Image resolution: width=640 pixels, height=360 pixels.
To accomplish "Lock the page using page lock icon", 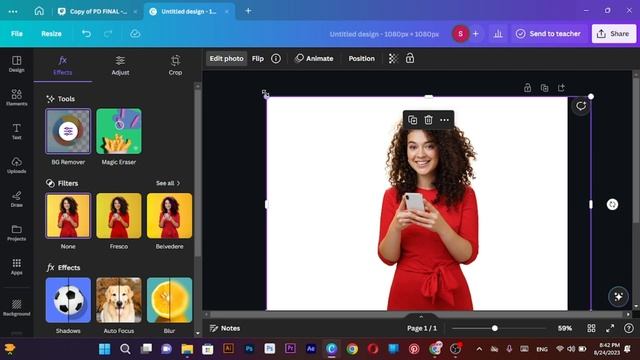I will [x=527, y=88].
